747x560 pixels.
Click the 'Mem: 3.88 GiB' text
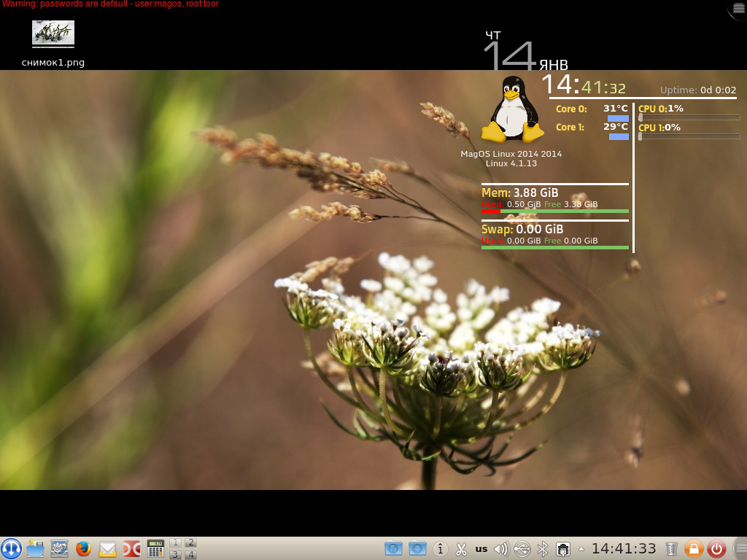coord(519,192)
